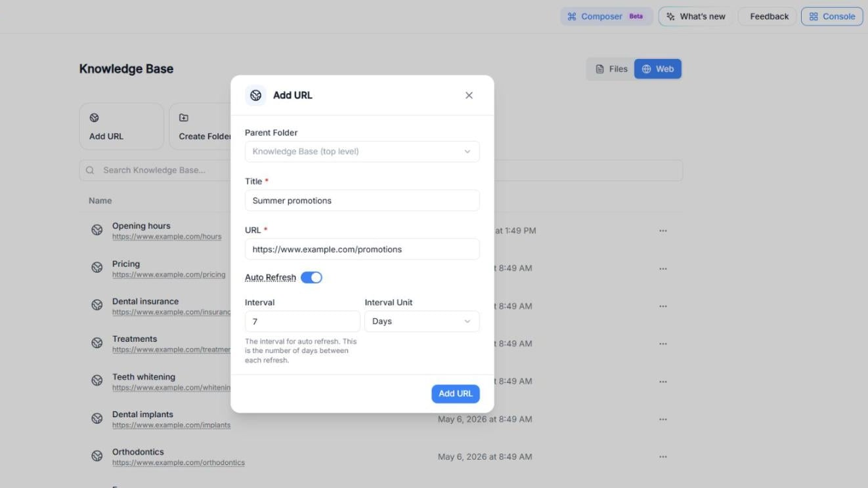Click the web icon beside Treatments
Image resolution: width=868 pixels, height=488 pixels.
click(x=97, y=343)
